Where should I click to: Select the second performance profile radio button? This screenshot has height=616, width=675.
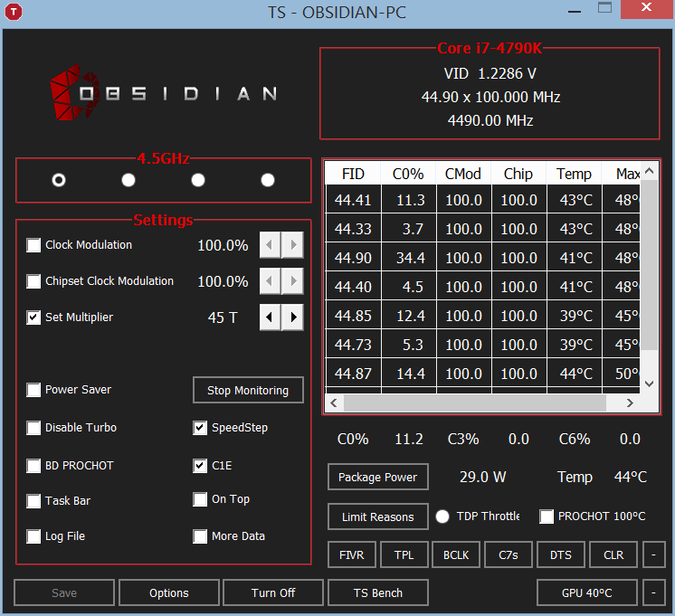point(128,180)
